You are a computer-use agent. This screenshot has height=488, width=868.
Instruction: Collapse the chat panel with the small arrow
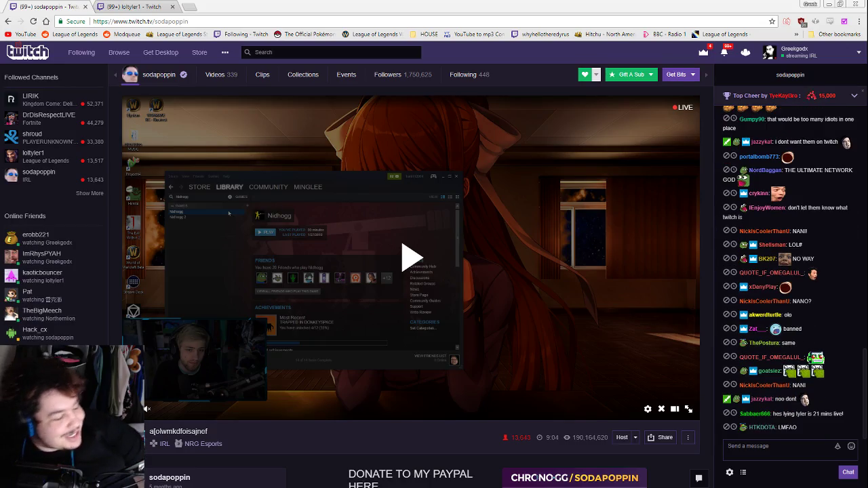(x=706, y=75)
